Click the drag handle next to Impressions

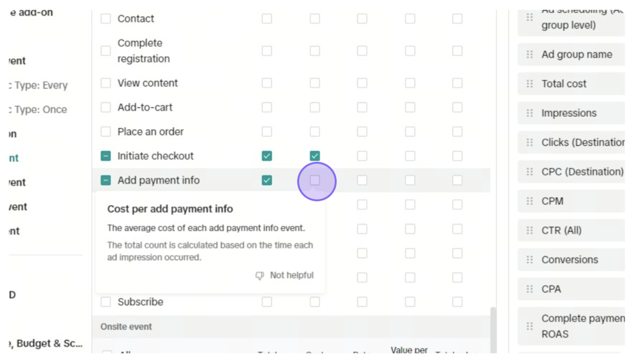(x=530, y=113)
